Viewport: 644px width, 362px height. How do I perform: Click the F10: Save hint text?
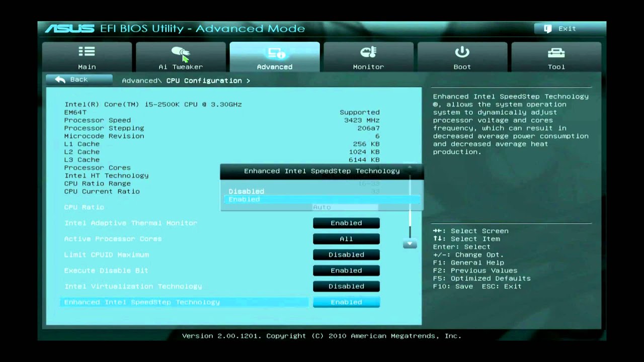[453, 286]
